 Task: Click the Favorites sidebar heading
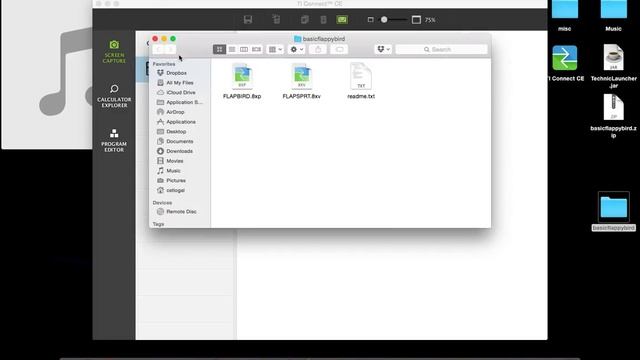164,64
